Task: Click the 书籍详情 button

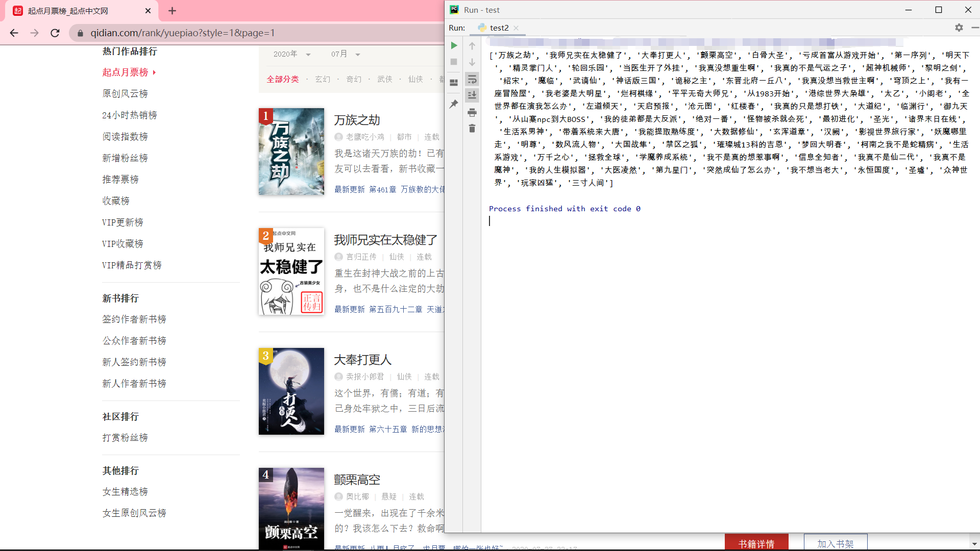Action: coord(756,542)
